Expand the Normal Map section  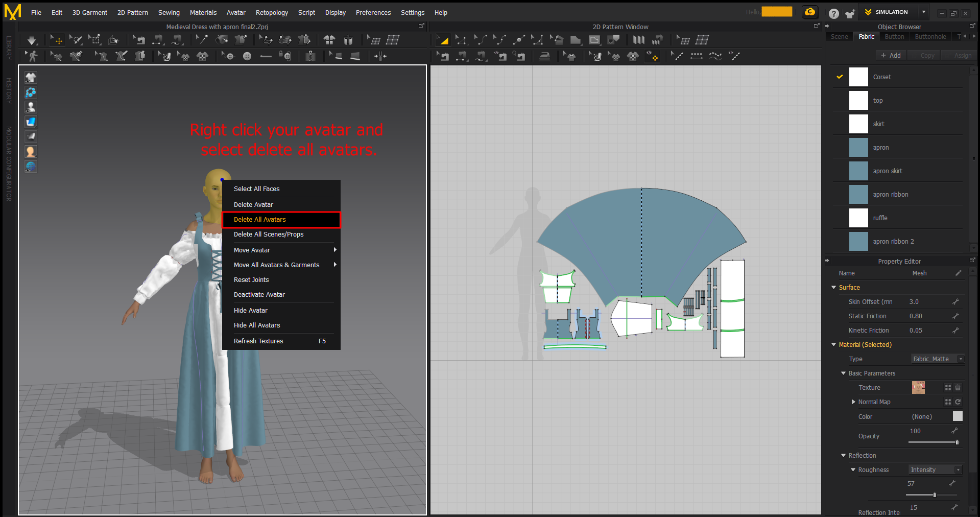click(853, 402)
